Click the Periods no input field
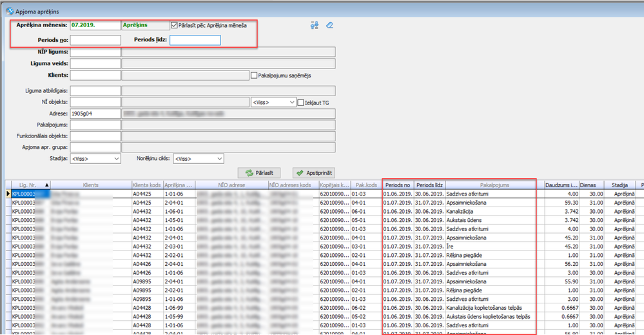Image resolution: width=644 pixels, height=335 pixels. pyautogui.click(x=95, y=40)
